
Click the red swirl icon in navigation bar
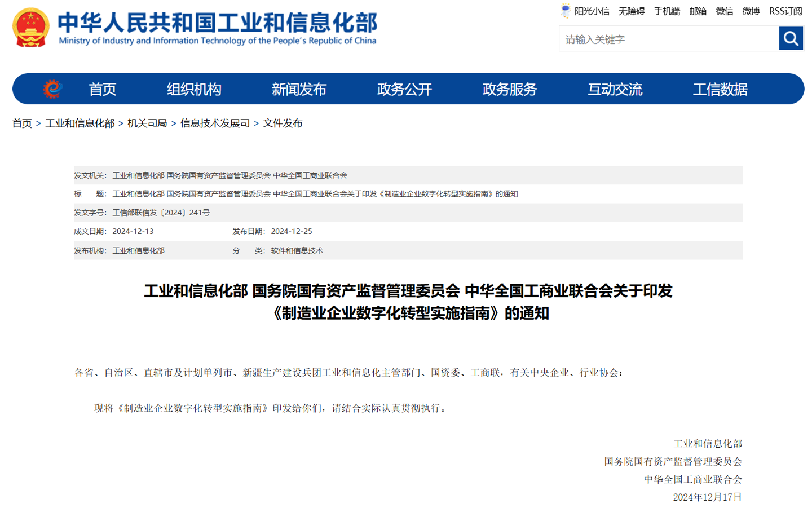coord(52,89)
